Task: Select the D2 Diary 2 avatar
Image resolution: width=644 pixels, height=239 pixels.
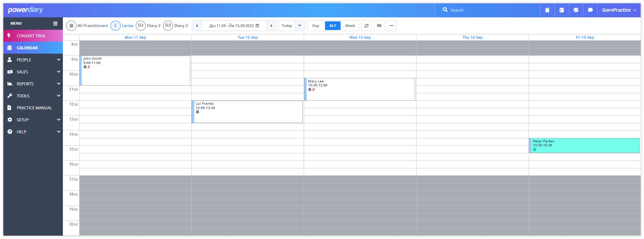Action: coord(141,26)
